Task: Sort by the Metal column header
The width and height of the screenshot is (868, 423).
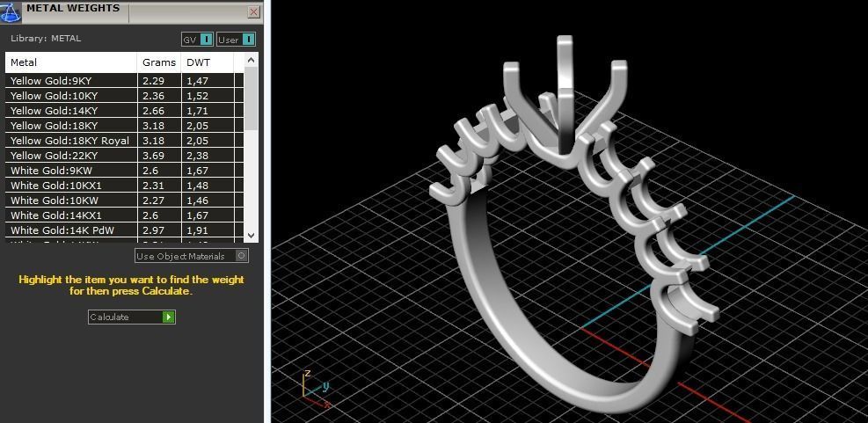Action: 71,62
